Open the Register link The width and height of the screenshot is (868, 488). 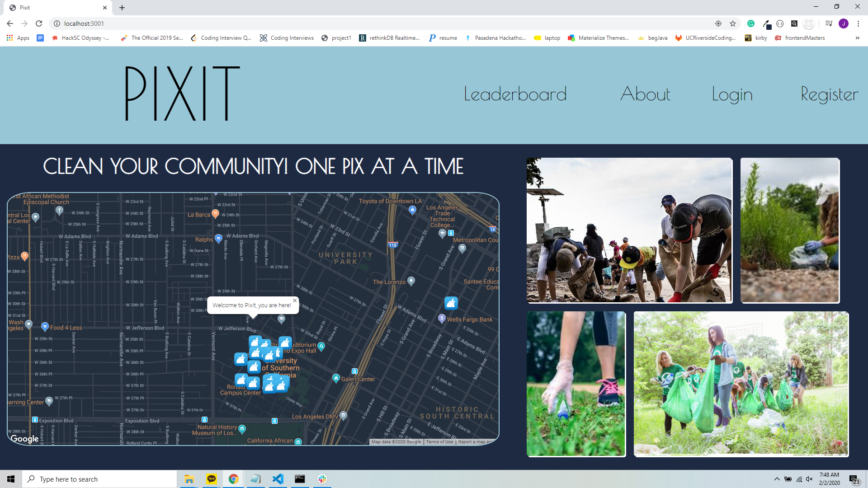click(x=829, y=94)
